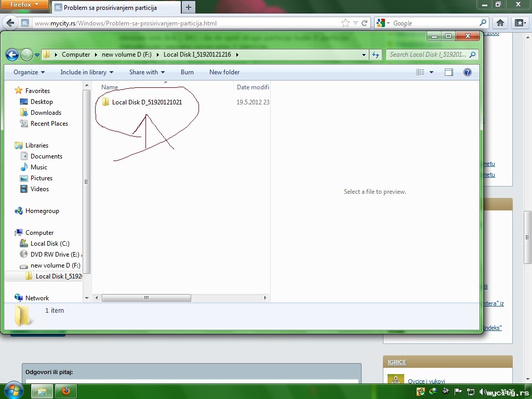Click the Windows Explorer taskbar icon
The width and height of the screenshot is (532, 399).
pos(42,391)
